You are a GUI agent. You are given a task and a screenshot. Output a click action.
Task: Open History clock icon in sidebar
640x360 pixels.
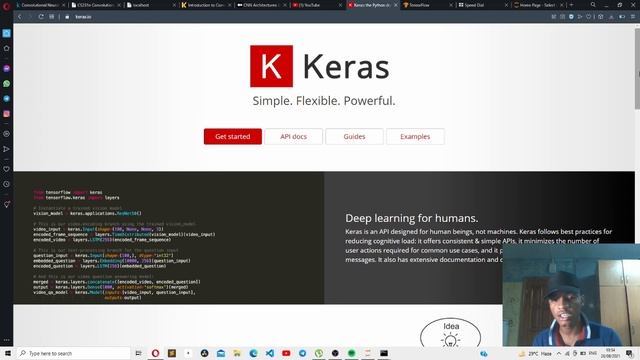tap(7, 184)
